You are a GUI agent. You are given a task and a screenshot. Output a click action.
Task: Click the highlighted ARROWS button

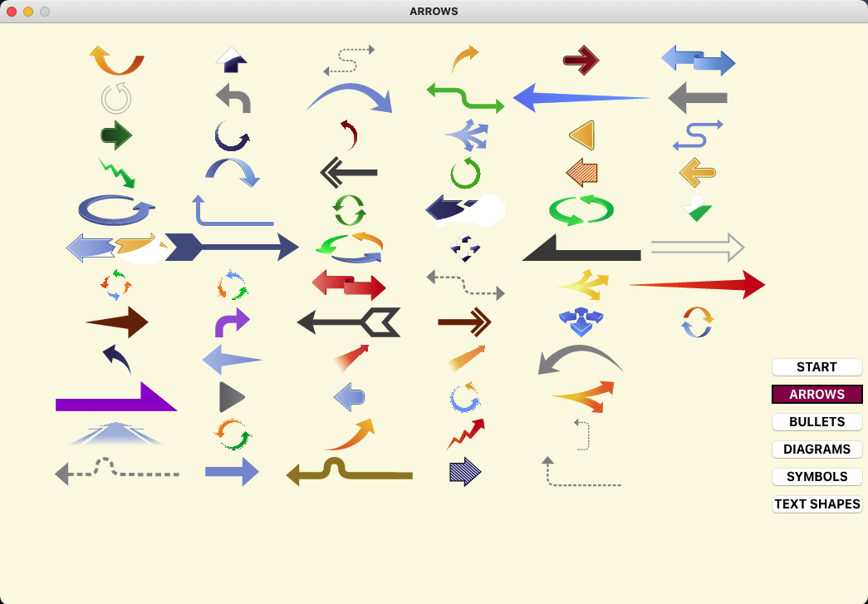(817, 394)
